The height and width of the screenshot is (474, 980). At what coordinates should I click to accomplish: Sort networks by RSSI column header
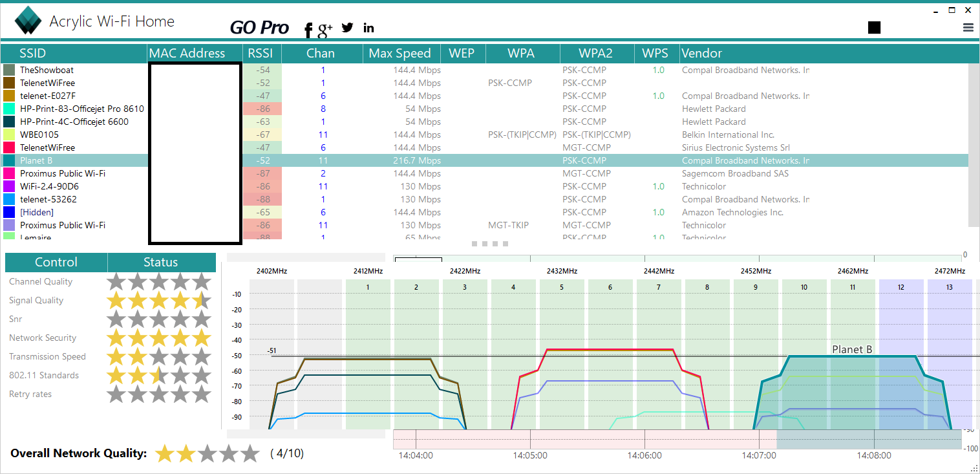tap(262, 53)
